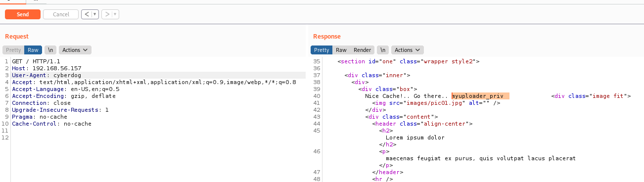
Task: Open the back-history dropdown arrow
Action: (95, 14)
